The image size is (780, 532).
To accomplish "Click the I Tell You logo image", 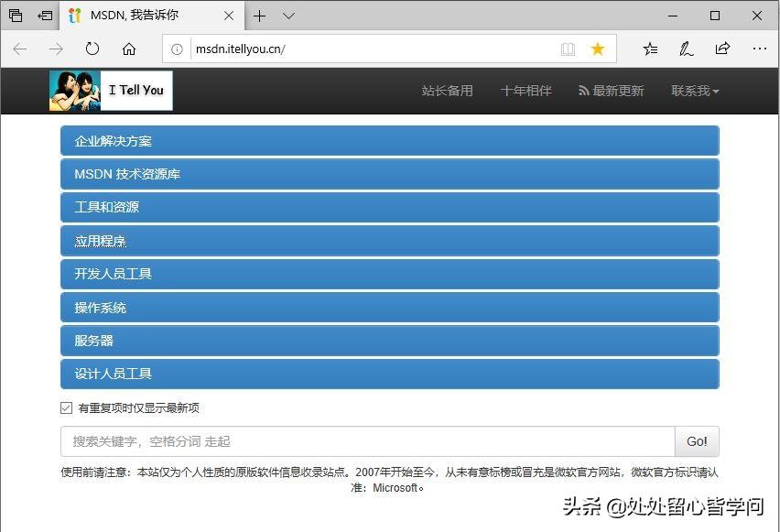I will pos(111,91).
